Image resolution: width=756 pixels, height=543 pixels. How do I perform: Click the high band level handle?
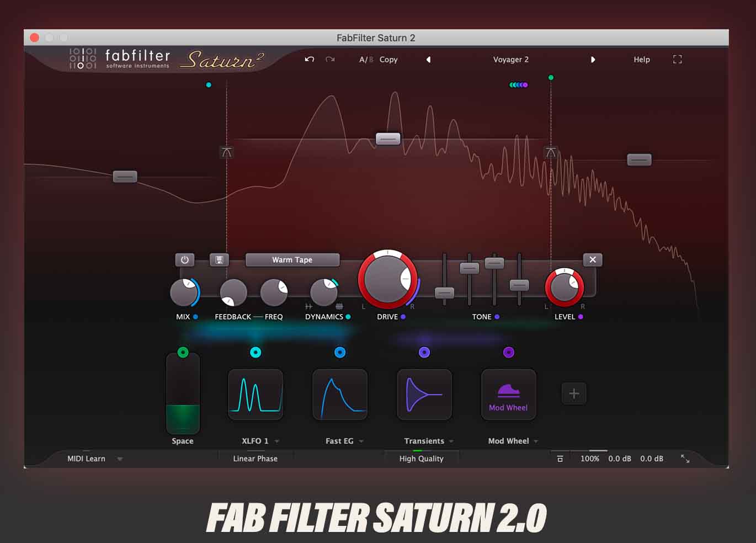pyautogui.click(x=639, y=160)
